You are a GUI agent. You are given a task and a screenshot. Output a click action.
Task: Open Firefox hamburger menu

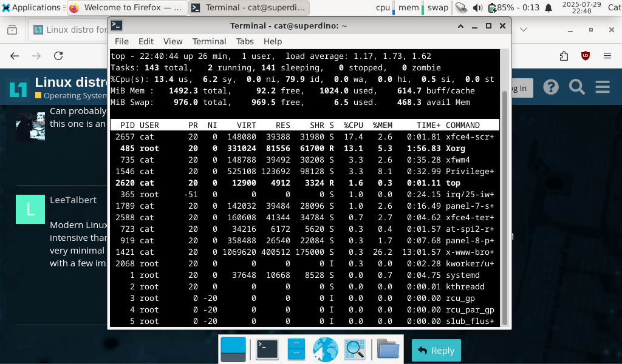[607, 55]
